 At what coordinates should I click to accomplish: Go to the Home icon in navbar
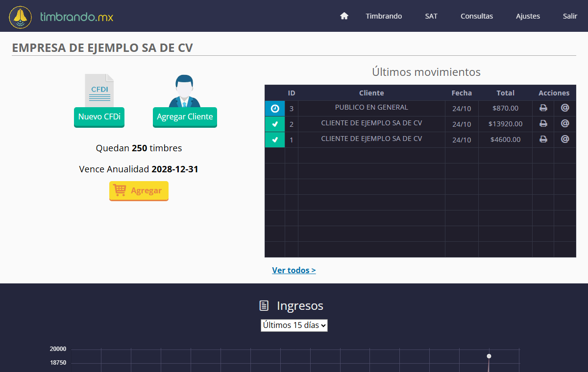tap(344, 16)
